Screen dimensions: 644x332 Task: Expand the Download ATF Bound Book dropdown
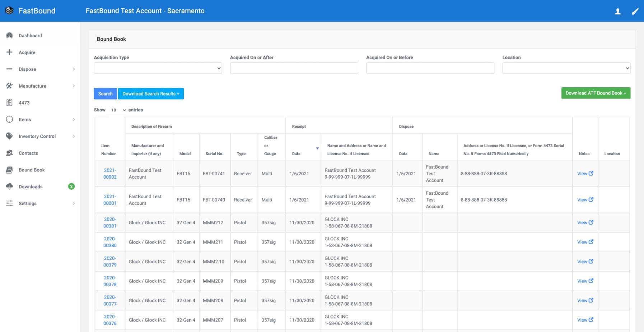(596, 93)
